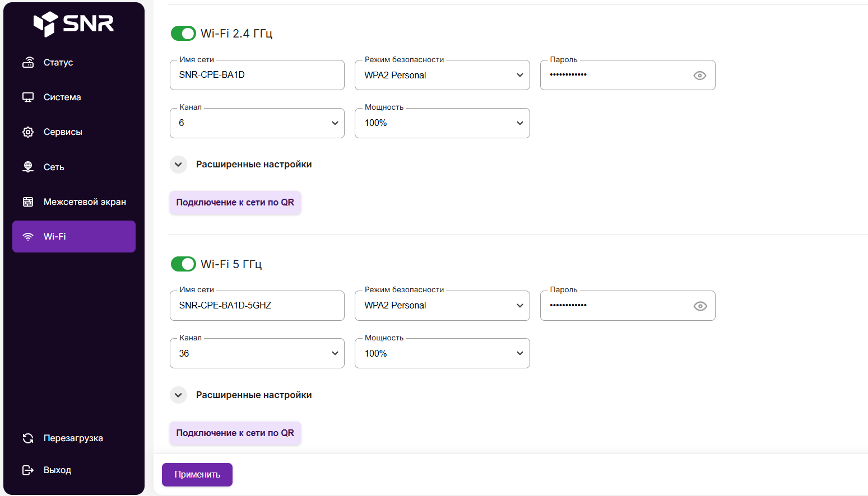Open 5 ГГц Режим безопасности dropdown
Screen dimensions: 868x496
[442, 306]
